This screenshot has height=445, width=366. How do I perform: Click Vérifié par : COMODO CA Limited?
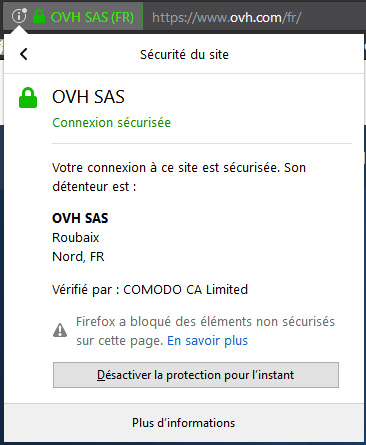[x=150, y=289]
